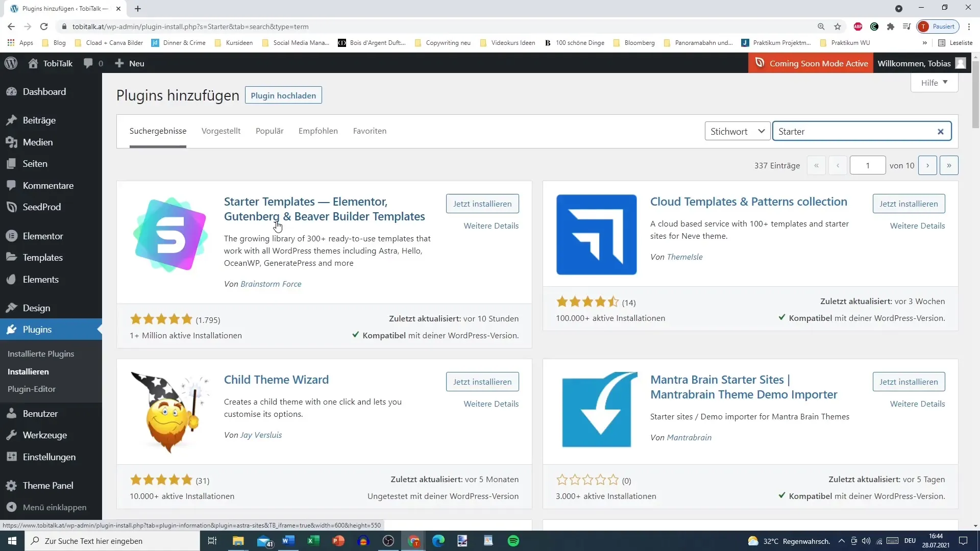Open Willkommen, Tobias user menu
The width and height of the screenshot is (980, 551).
922,63
